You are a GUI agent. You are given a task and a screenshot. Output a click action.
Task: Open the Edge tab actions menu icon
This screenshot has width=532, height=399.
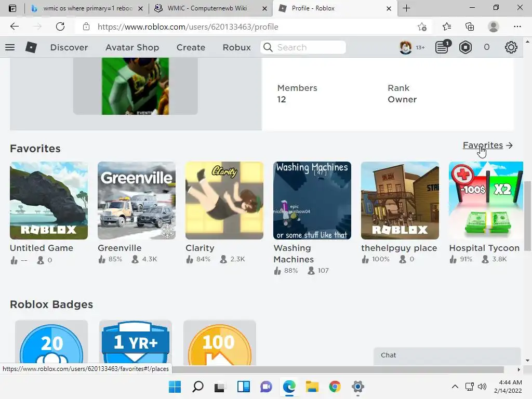tap(12, 8)
